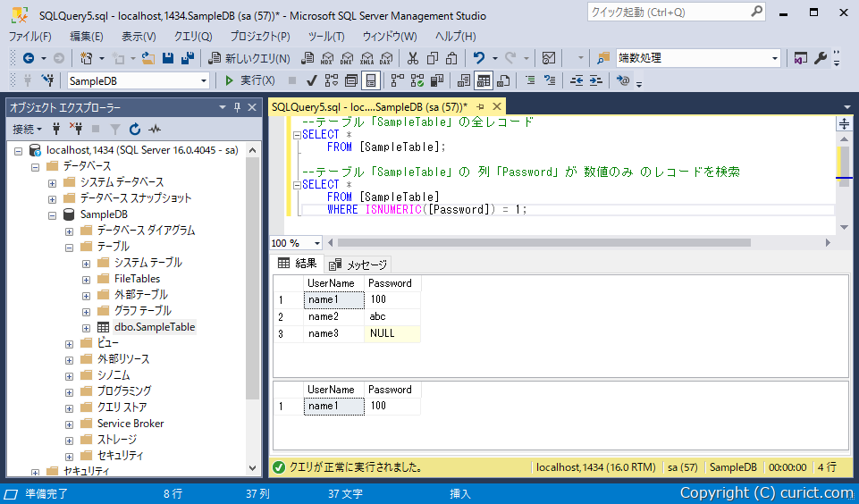859x504 pixels.
Task: Open the ツール(T) menu
Action: pos(326,36)
